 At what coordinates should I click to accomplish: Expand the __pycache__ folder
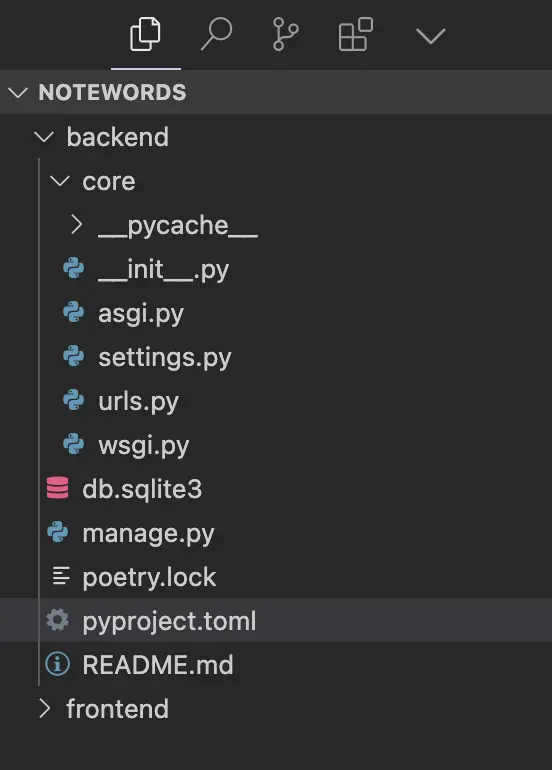pyautogui.click(x=76, y=225)
